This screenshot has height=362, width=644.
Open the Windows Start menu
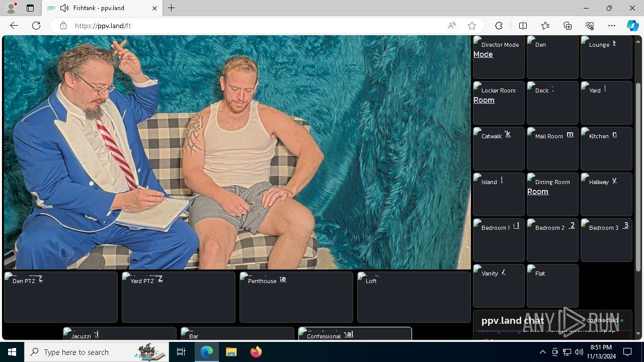click(x=12, y=352)
